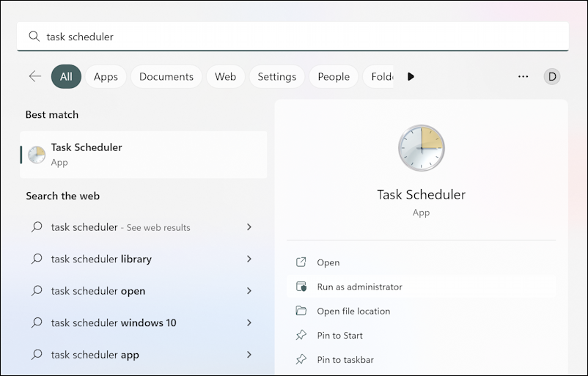The width and height of the screenshot is (588, 376).
Task: Click the pin icon next to Pin to Start
Action: coord(301,335)
